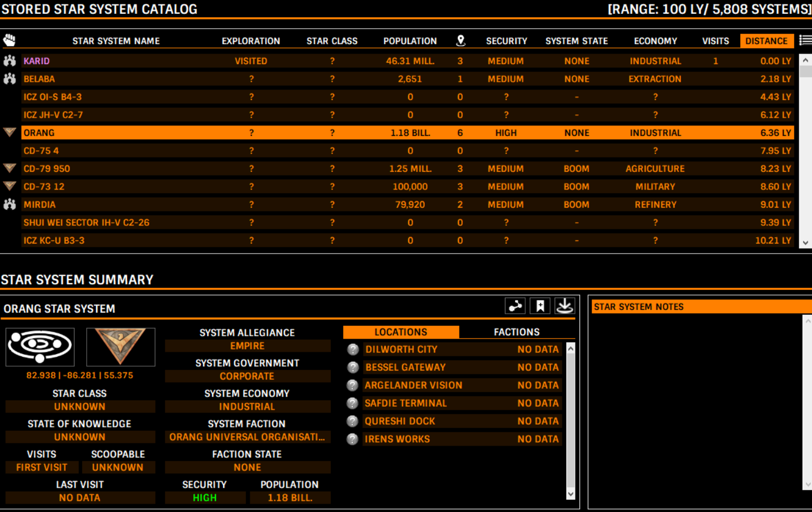This screenshot has width=812, height=512.
Task: Sort by Security column header
Action: tap(507, 41)
